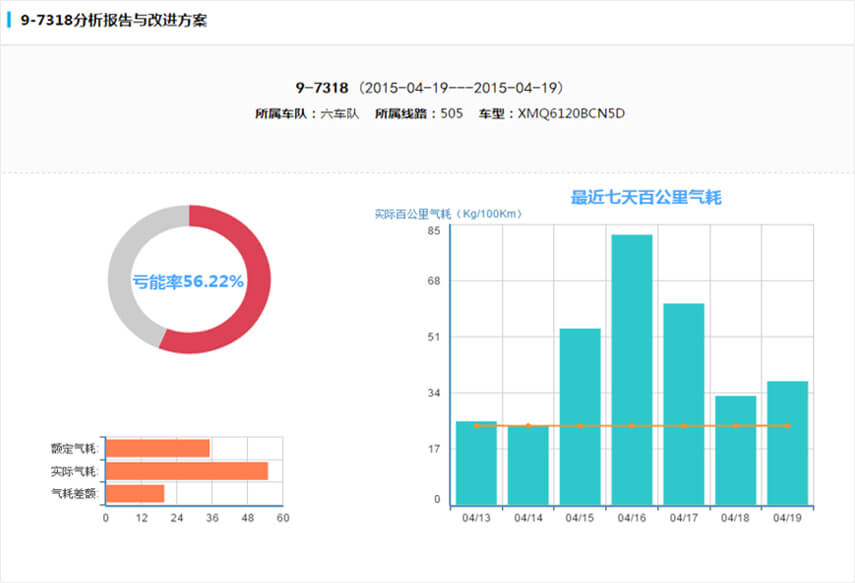Click the 04/13 x-axis label
The height and width of the screenshot is (583, 855).
click(x=476, y=518)
